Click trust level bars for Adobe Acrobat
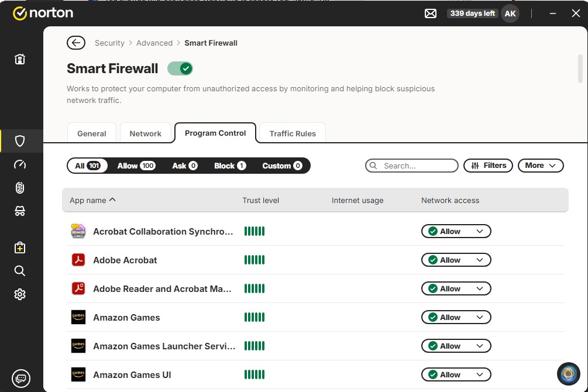The height and width of the screenshot is (392, 588). [255, 260]
